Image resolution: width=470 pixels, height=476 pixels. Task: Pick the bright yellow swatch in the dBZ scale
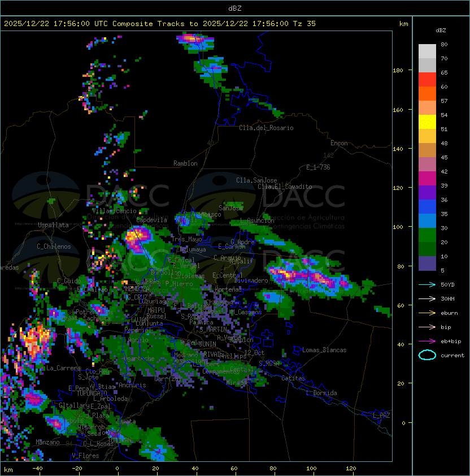427,122
